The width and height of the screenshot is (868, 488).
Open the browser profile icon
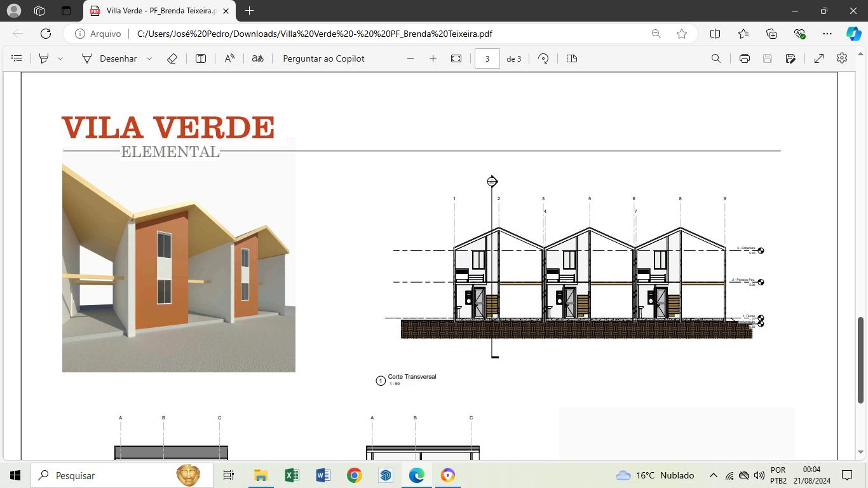click(x=13, y=11)
